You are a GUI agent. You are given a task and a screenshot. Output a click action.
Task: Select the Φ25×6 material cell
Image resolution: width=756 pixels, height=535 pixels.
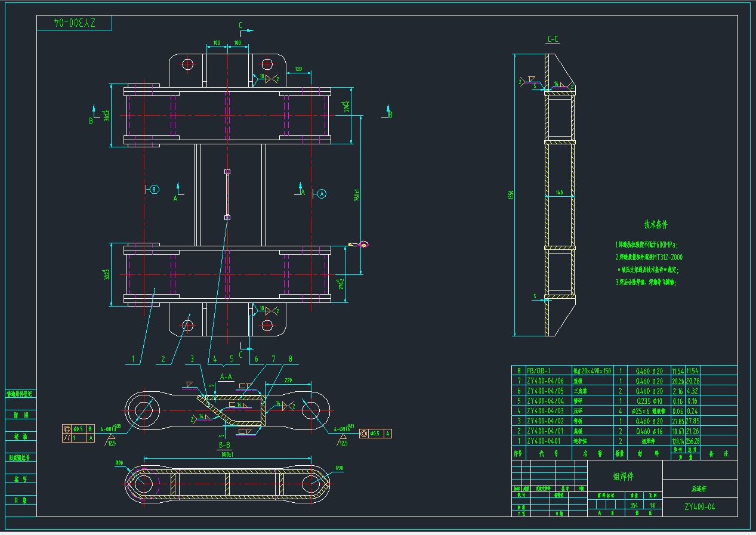tap(649, 411)
